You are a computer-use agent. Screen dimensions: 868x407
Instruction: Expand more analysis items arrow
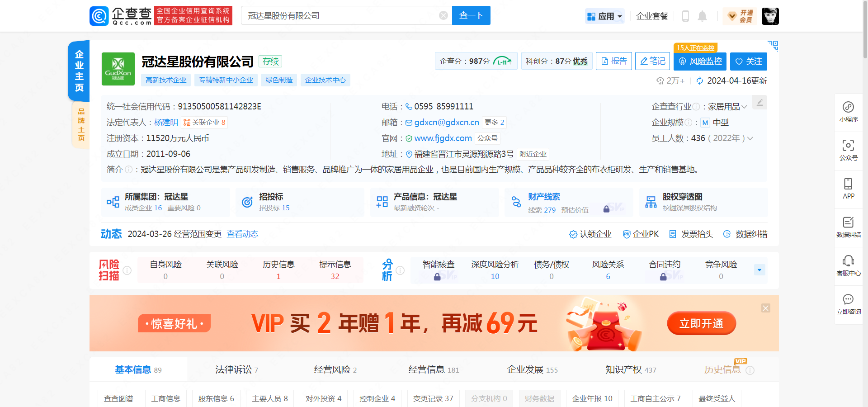[x=759, y=270]
